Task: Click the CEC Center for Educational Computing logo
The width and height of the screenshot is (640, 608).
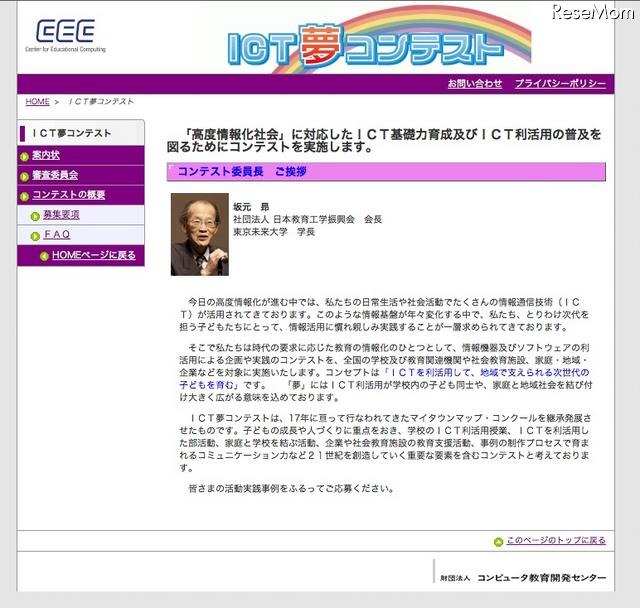Action: (x=65, y=36)
